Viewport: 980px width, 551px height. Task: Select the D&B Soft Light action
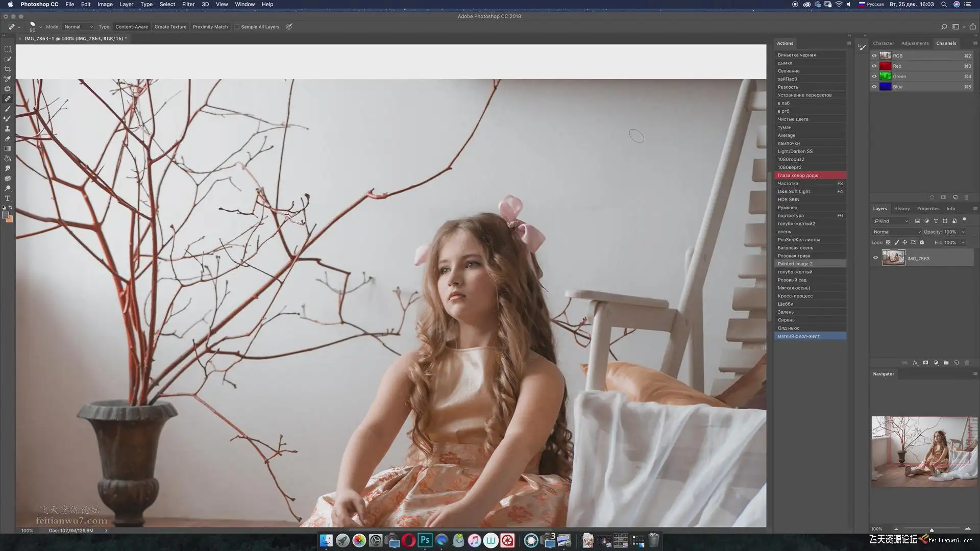[x=794, y=191]
